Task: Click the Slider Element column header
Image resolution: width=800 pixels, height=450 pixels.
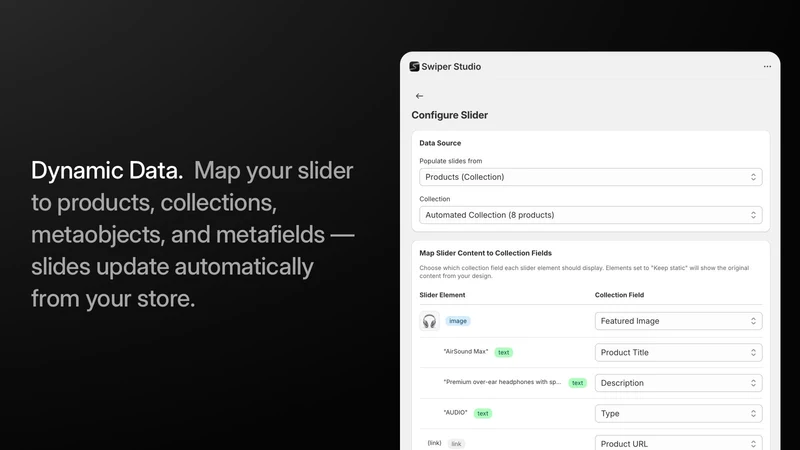Action: coord(442,295)
